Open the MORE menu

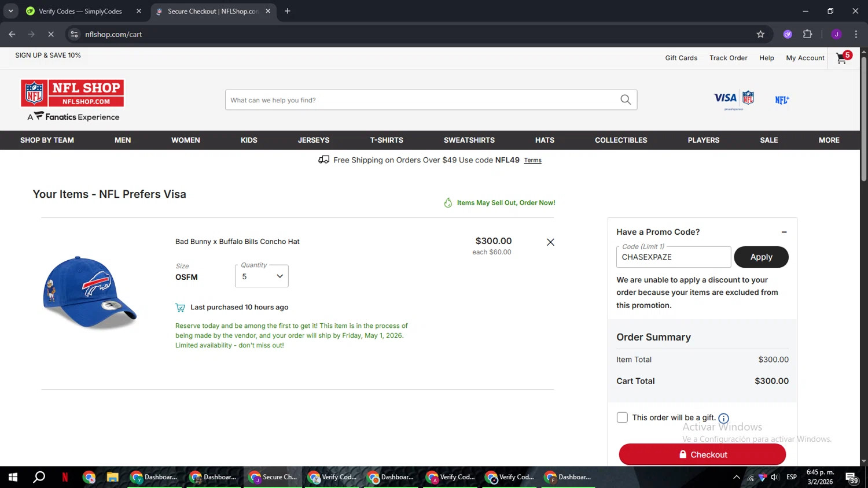click(829, 140)
